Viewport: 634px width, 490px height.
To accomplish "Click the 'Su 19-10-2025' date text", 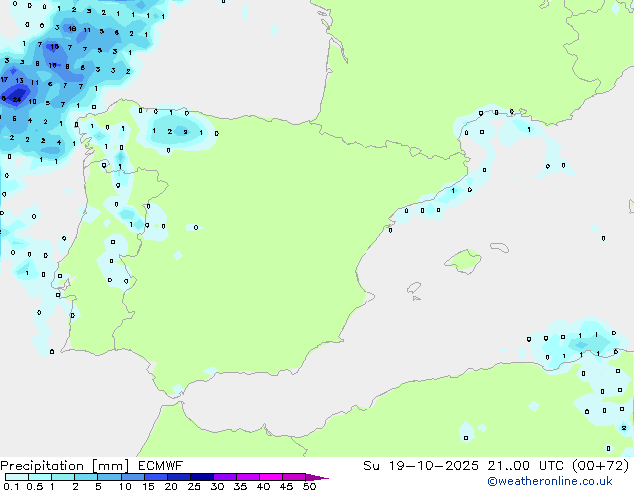I will 421,466.
